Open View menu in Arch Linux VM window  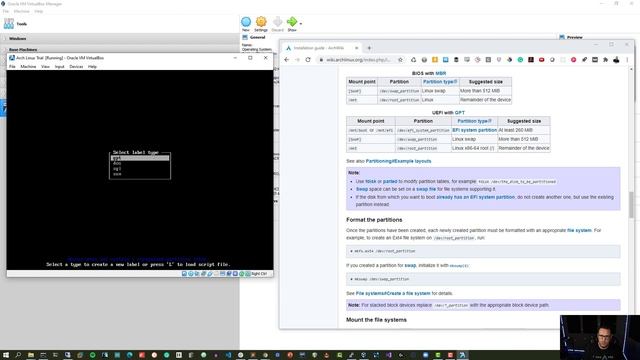45,67
